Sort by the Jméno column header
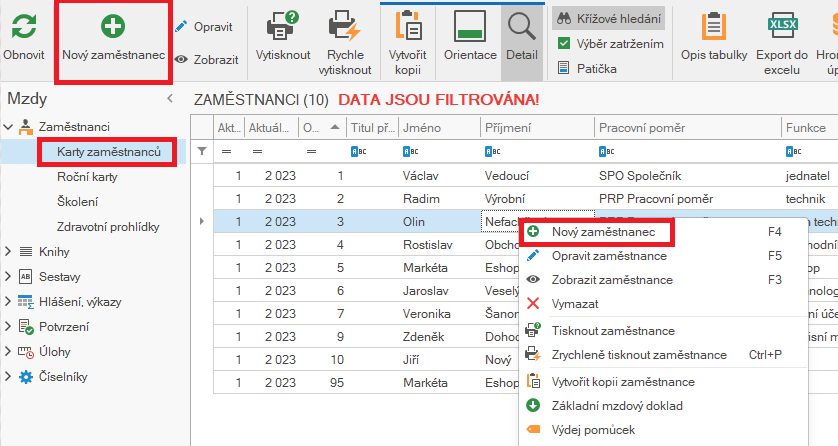The image size is (838, 446). point(439,128)
